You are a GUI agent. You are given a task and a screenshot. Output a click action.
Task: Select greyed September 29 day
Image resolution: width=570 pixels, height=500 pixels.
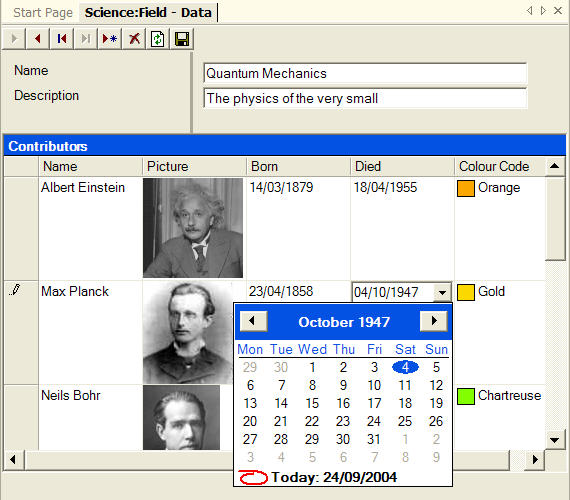click(250, 367)
